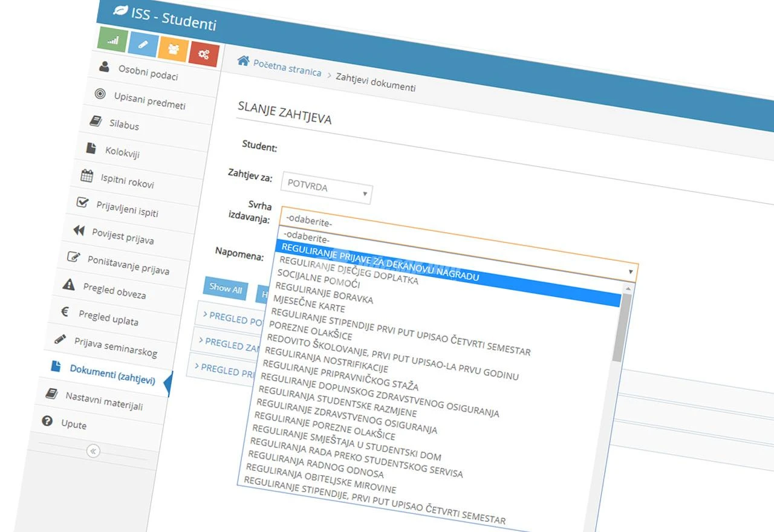This screenshot has height=532, width=774.
Task: Select REGULIRANJA OBITELJSKE MIROVINE option
Action: pyautogui.click(x=321, y=479)
